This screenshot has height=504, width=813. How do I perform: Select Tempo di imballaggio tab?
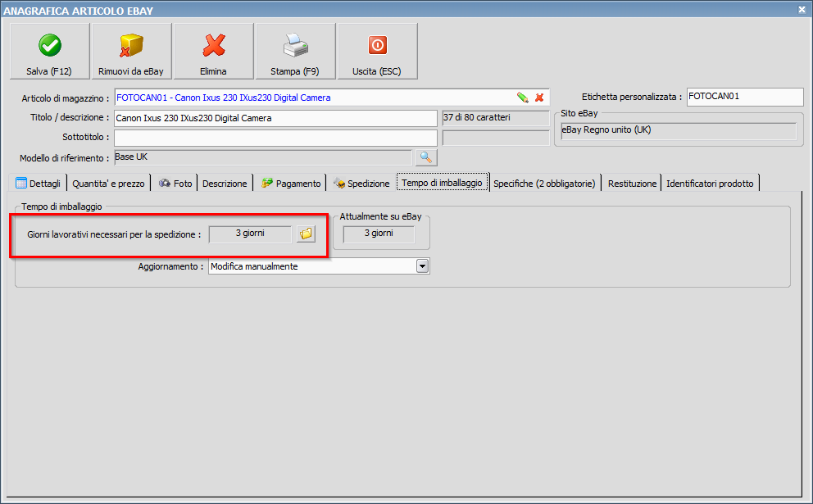pyautogui.click(x=443, y=183)
